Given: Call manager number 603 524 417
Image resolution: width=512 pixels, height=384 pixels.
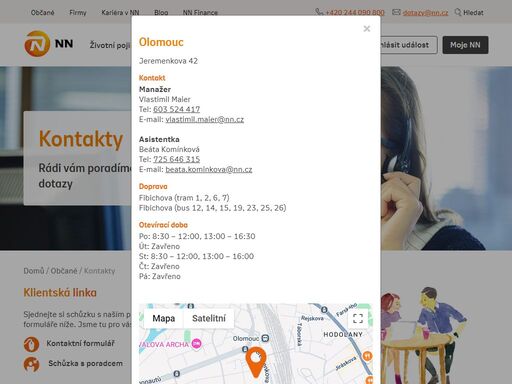Looking at the screenshot, I should coord(176,109).
